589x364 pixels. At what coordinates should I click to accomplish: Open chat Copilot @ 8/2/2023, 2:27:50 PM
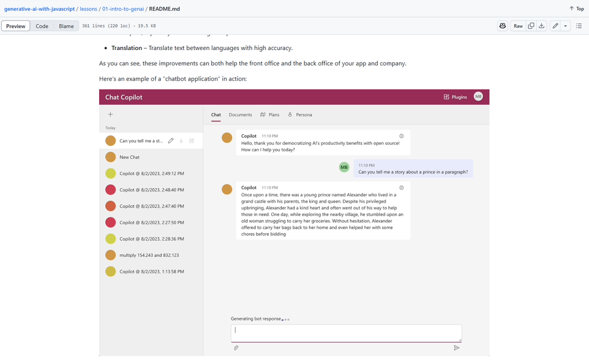151,223
